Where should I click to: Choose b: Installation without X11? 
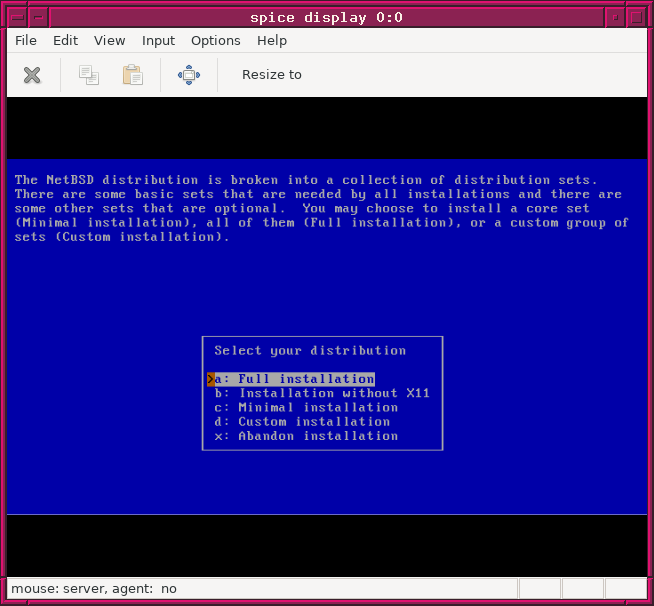point(322,393)
